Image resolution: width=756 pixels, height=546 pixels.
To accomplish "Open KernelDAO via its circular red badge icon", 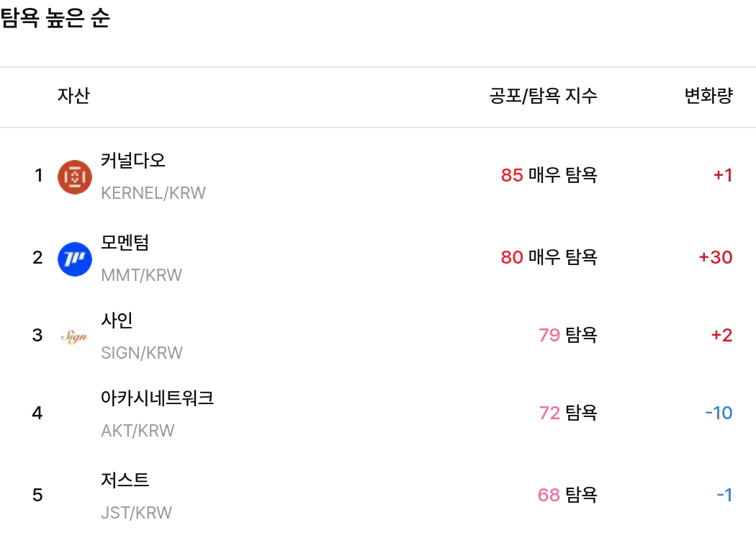I will coord(74,176).
